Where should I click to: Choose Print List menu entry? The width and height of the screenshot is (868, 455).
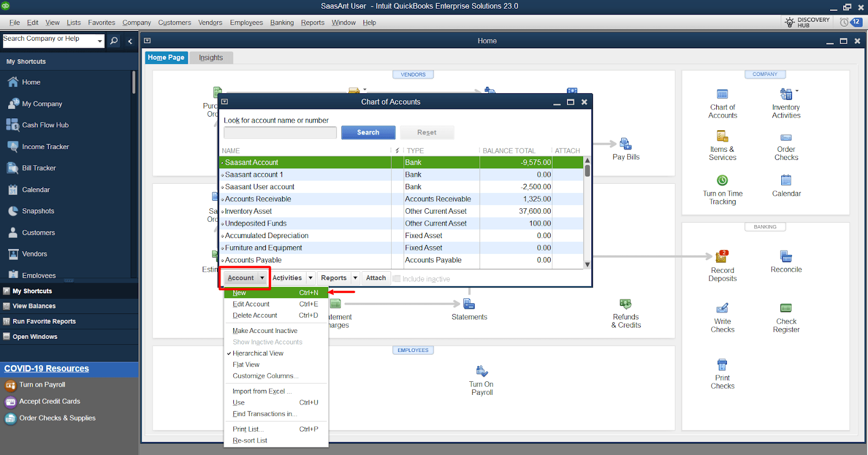(x=276, y=429)
